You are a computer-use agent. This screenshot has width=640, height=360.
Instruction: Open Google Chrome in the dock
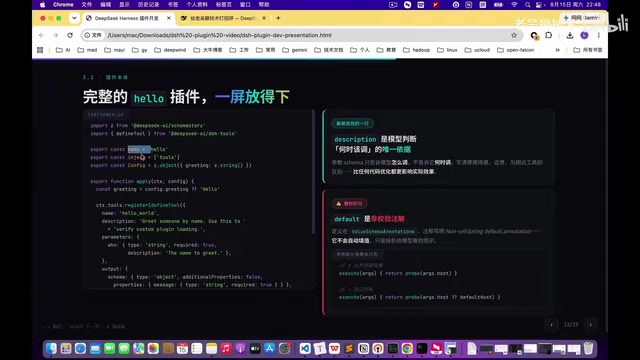[407, 349]
